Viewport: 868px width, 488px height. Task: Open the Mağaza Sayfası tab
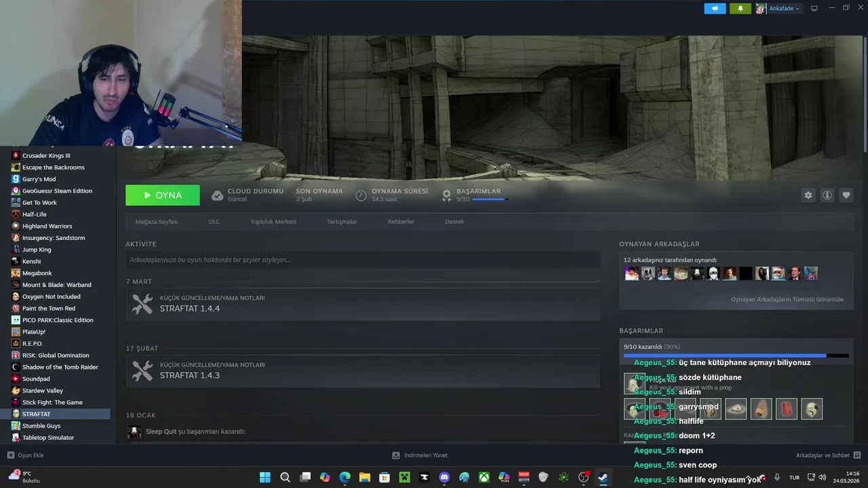(157, 222)
